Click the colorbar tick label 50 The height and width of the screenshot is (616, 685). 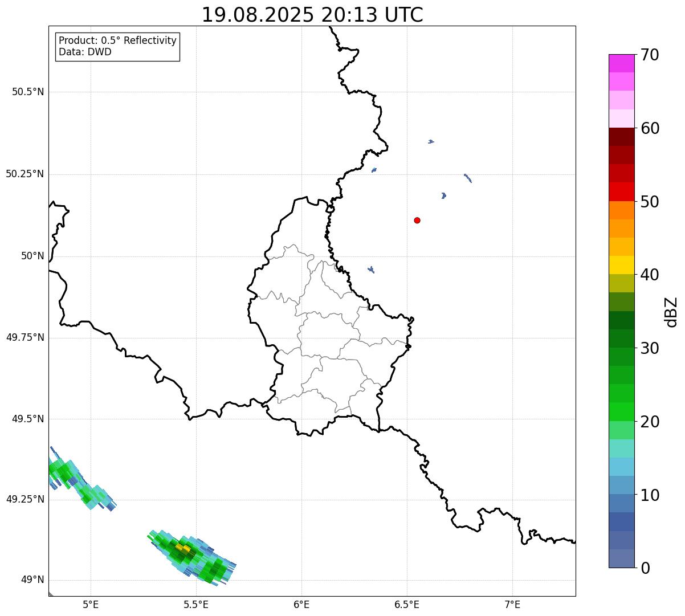650,202
